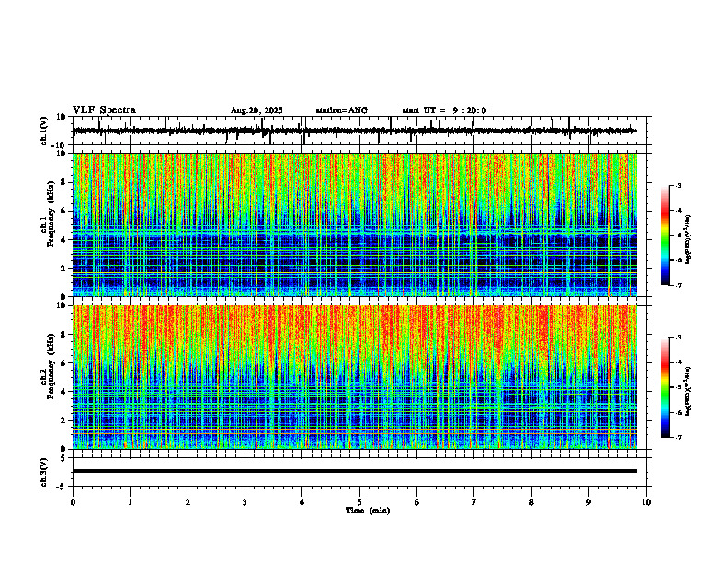Select the "start UT = 9:20:0" label
The image size is (728, 563).
tap(444, 110)
